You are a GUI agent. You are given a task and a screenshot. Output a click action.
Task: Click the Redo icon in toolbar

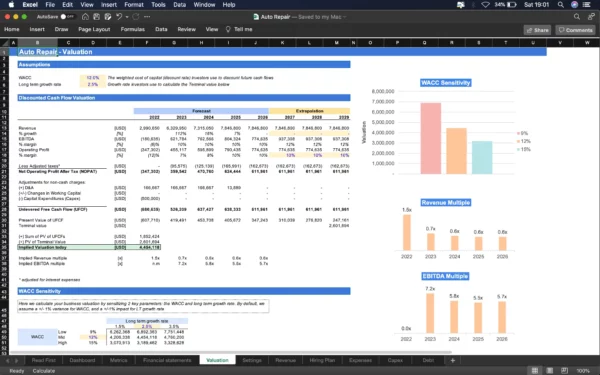tap(136, 17)
